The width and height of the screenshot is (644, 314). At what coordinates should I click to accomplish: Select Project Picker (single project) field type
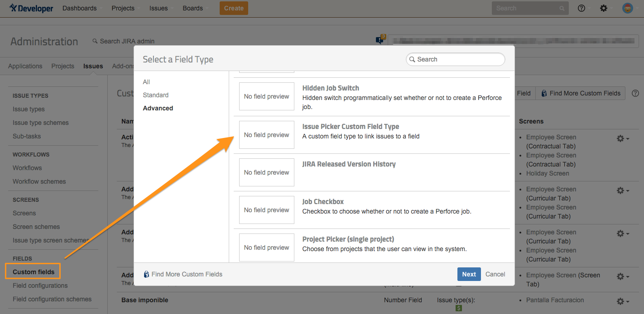(x=372, y=246)
